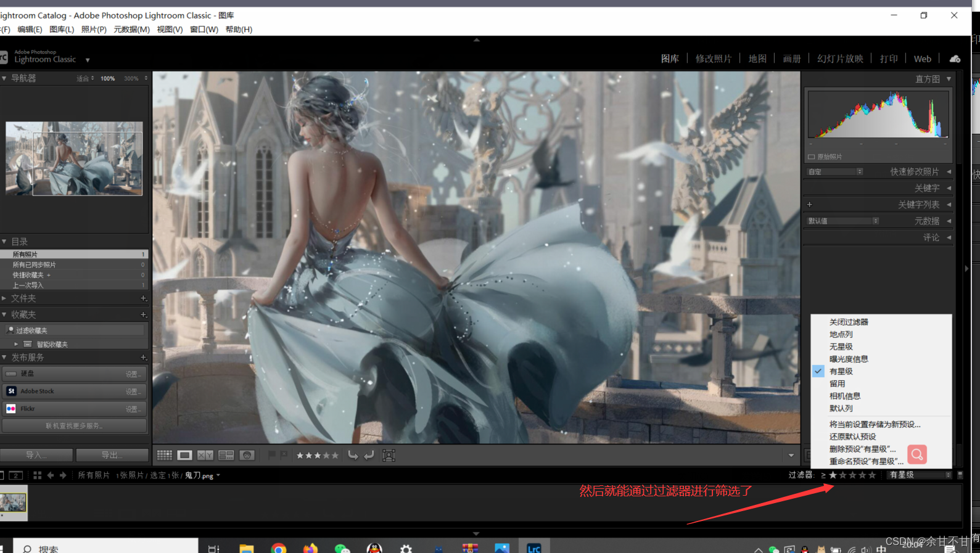Viewport: 980px width, 553px height.
Task: Open Adobe Stock publish service
Action: point(74,391)
